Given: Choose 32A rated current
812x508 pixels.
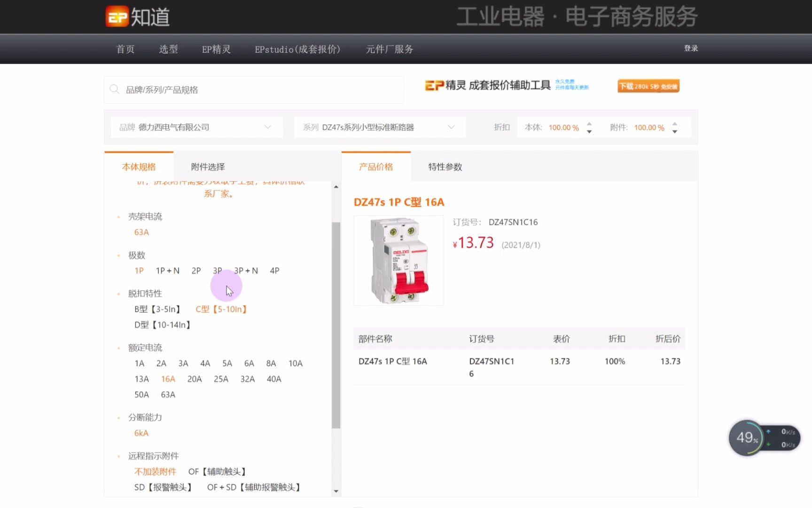Looking at the screenshot, I should point(248,379).
